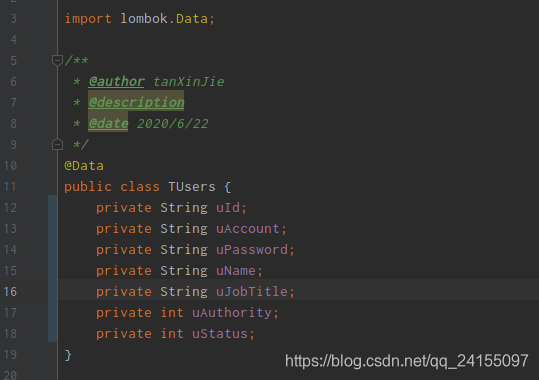The width and height of the screenshot is (539, 380).
Task: Click the highlighted @description tag
Action: 136,102
